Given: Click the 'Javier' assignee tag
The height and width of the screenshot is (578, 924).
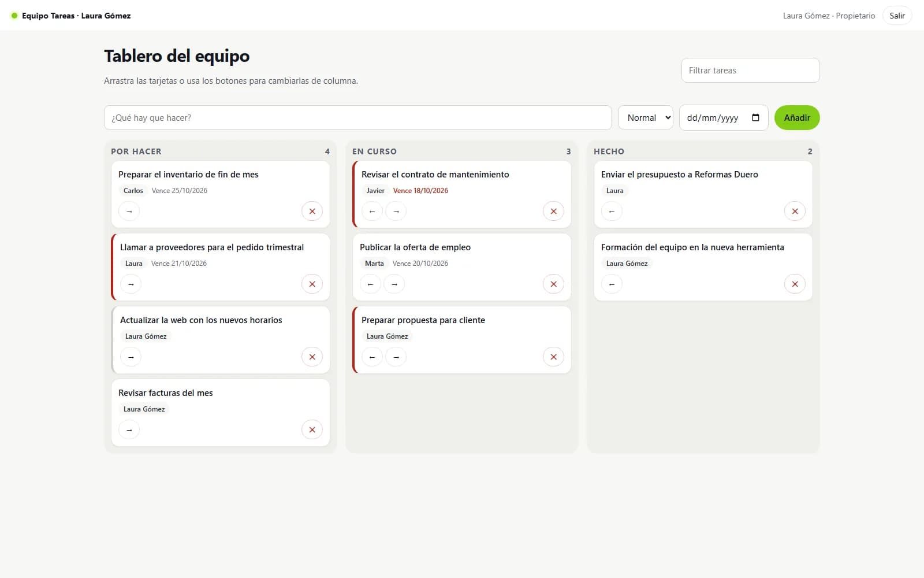Looking at the screenshot, I should click(x=375, y=191).
